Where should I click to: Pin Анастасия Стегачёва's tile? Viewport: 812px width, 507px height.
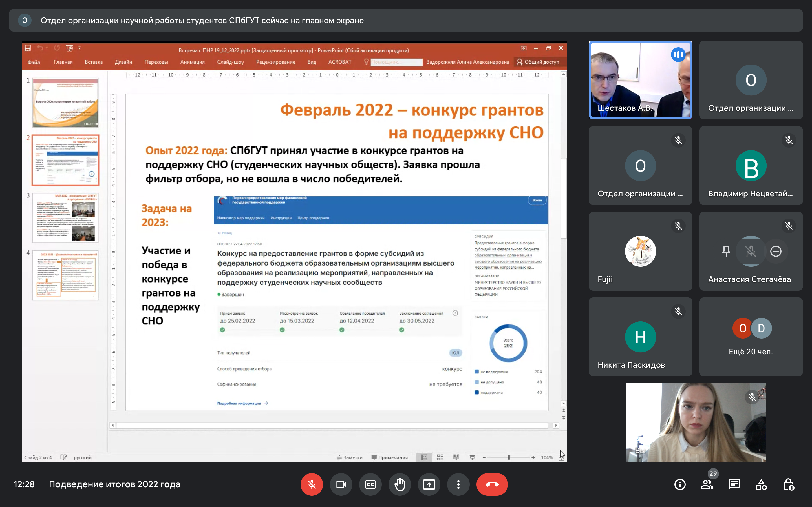tap(726, 251)
